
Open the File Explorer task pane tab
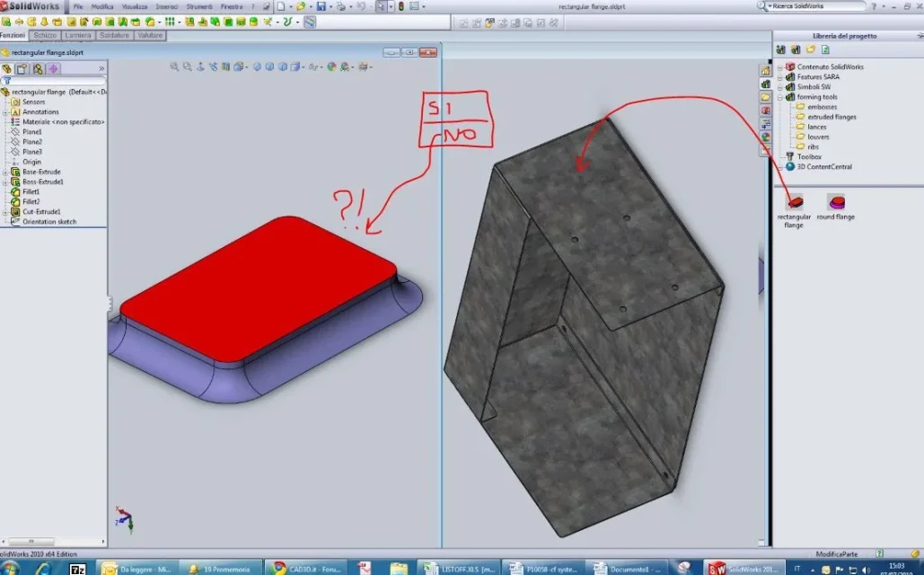(765, 97)
